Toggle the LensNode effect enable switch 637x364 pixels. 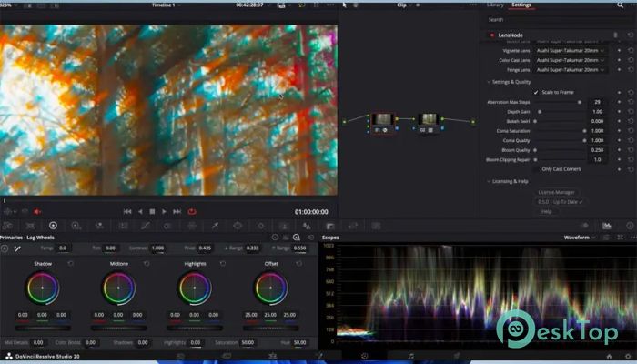[x=492, y=35]
